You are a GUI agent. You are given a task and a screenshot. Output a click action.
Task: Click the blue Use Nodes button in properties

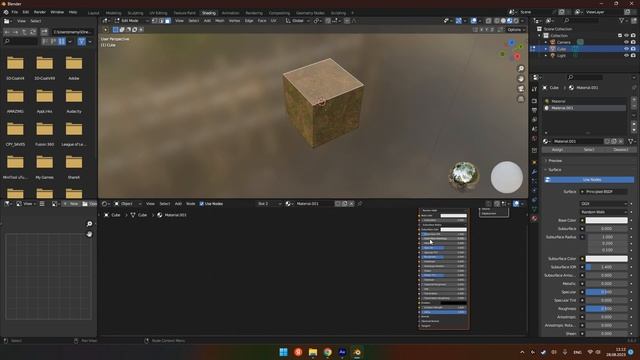(x=589, y=180)
